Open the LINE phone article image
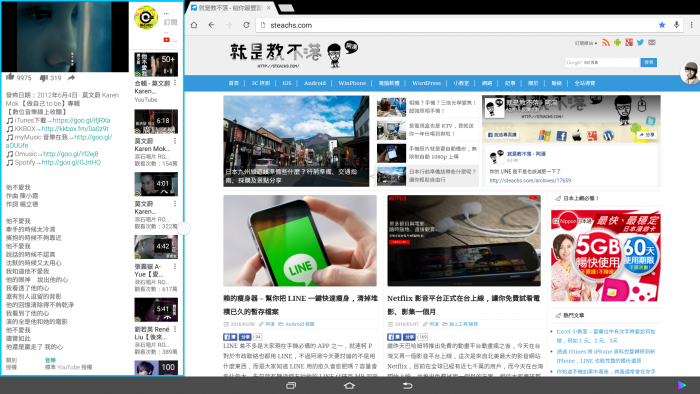Screen dimensions: 700x394 coord(300,241)
